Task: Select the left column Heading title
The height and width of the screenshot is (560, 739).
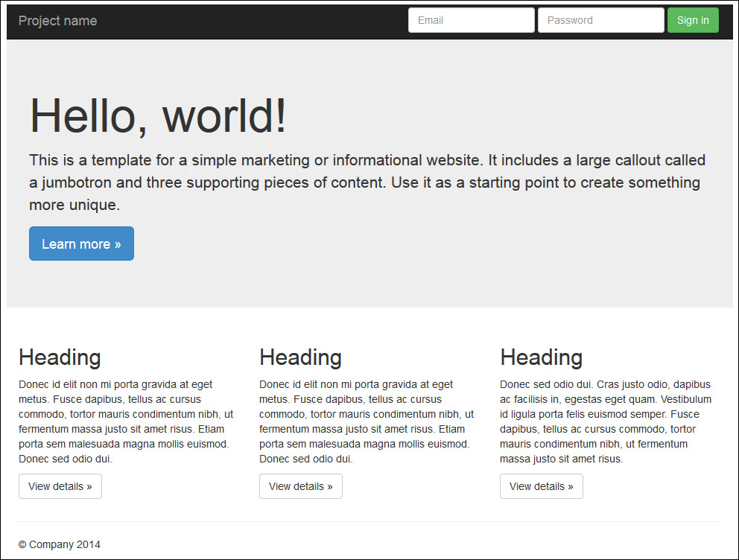Action: click(x=60, y=357)
